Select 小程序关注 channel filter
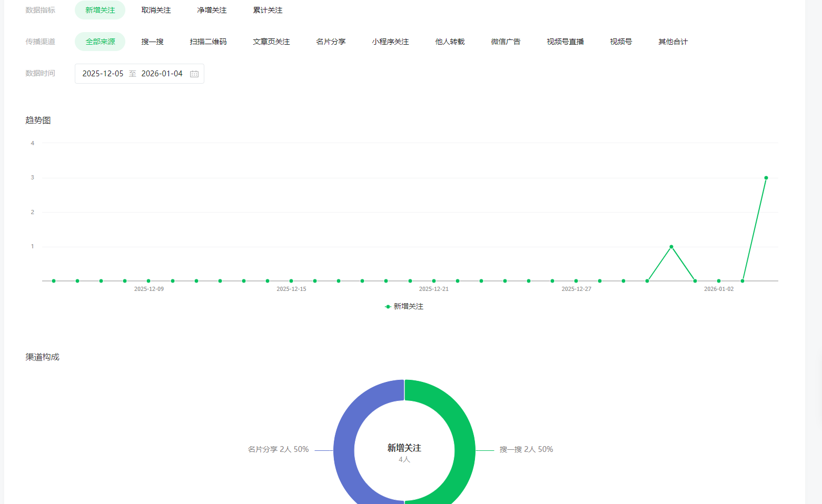 (x=390, y=42)
